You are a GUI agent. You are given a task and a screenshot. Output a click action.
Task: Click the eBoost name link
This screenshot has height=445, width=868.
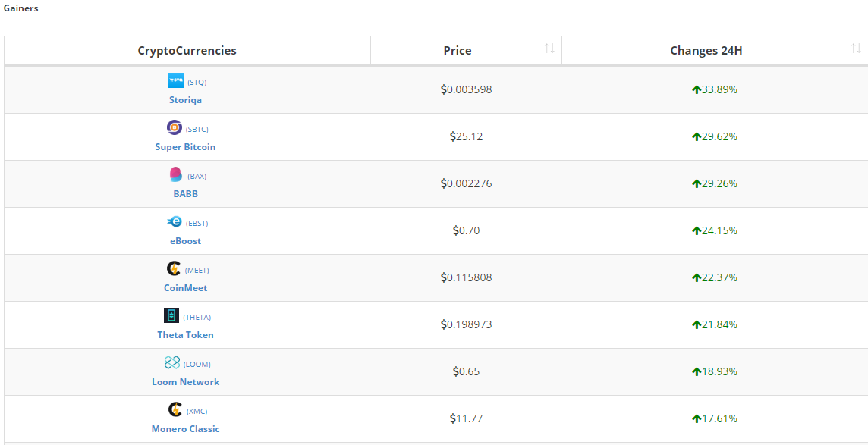(185, 240)
